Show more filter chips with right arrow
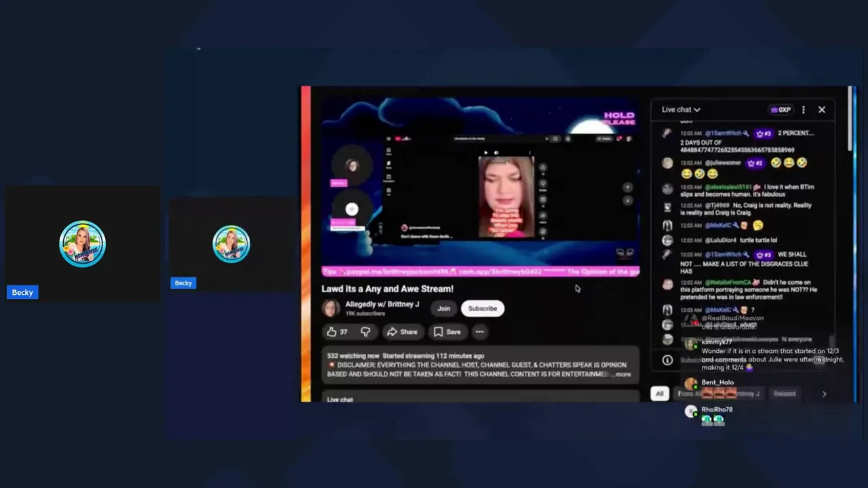The image size is (868, 488). click(824, 393)
